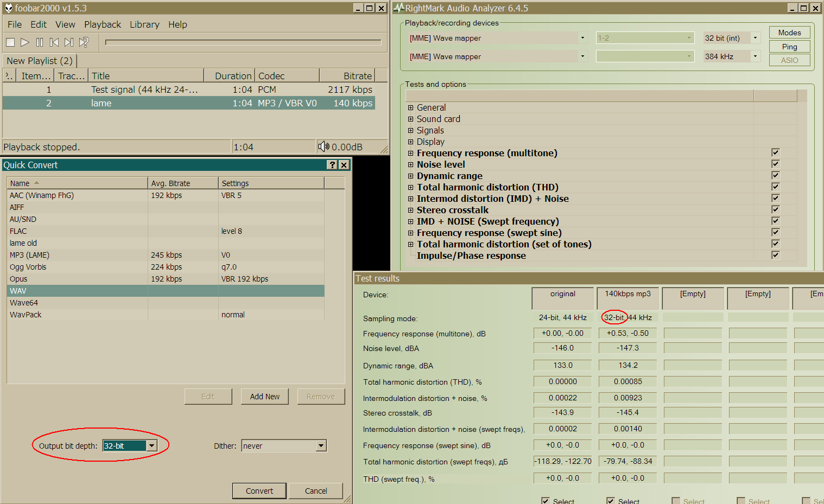Expand the Noise level node
The height and width of the screenshot is (504, 824).
(411, 164)
